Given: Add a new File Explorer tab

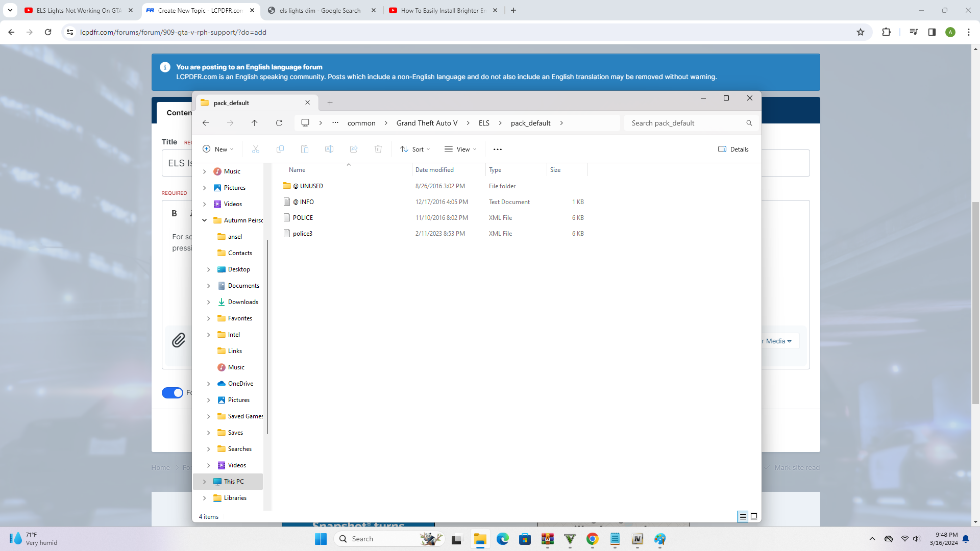Looking at the screenshot, I should point(330,103).
